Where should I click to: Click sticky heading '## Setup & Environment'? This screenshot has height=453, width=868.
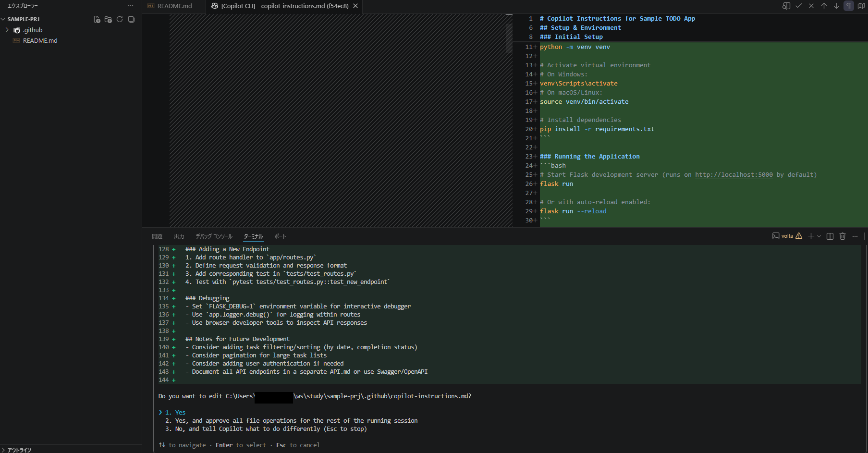(x=580, y=28)
